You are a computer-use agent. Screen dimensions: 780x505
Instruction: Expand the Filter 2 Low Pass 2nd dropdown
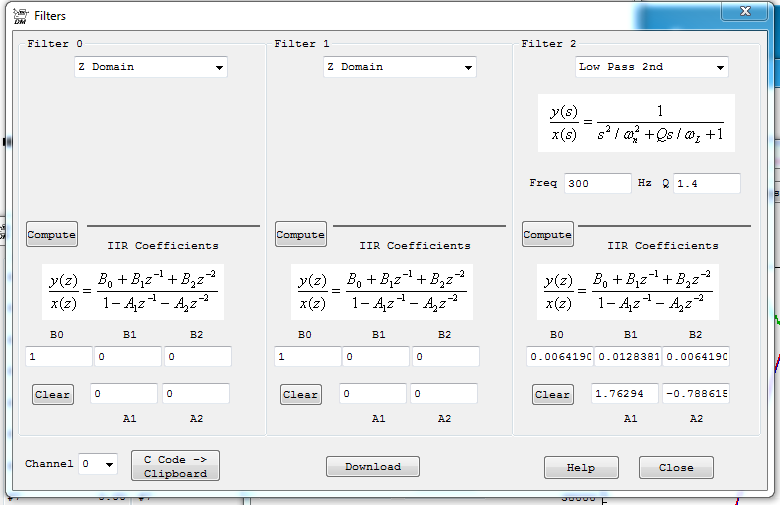coord(652,67)
